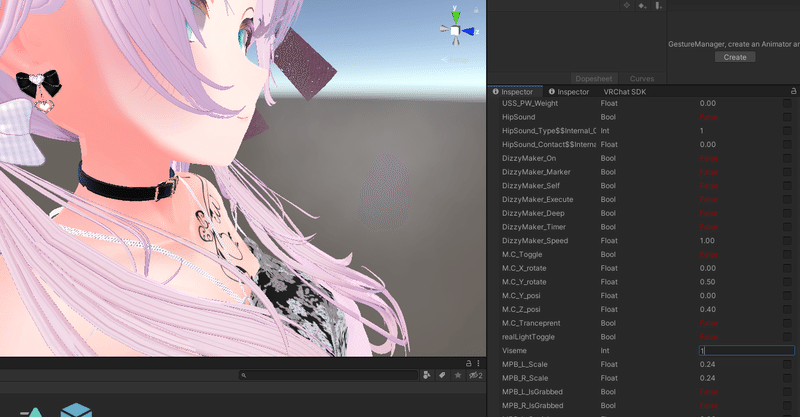The height and width of the screenshot is (417, 800).
Task: Click the DizzyMaker_Deep parameter name
Action: (533, 213)
